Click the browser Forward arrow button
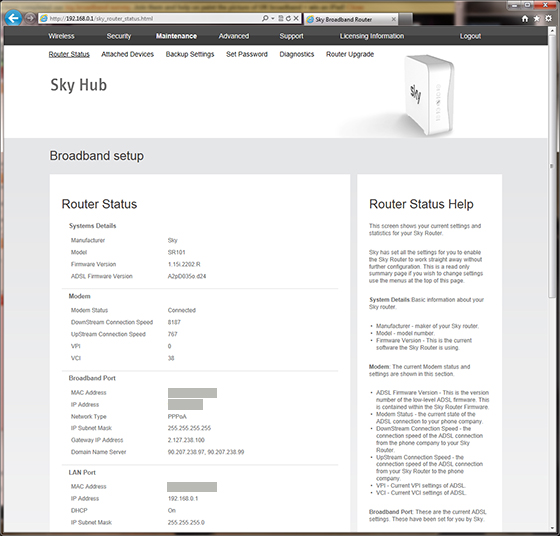Image resolution: width=560 pixels, height=536 pixels. point(30,18)
